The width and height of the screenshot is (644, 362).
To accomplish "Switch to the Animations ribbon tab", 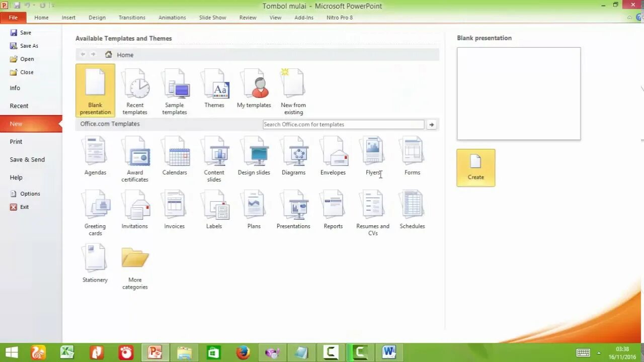I will 172,18.
